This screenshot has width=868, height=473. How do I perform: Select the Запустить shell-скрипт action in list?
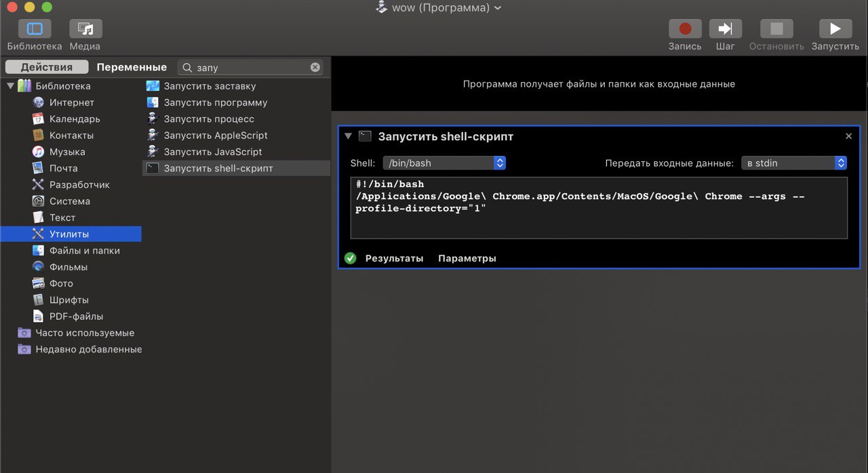(x=236, y=168)
